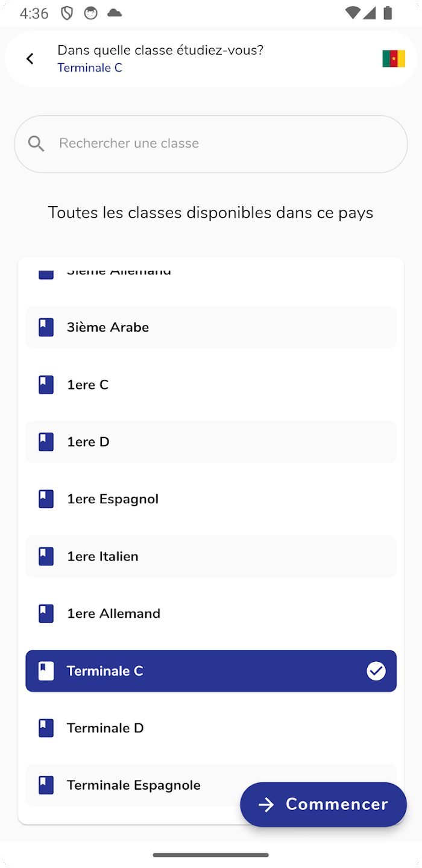Click the book icon beside Terminale D

point(46,728)
